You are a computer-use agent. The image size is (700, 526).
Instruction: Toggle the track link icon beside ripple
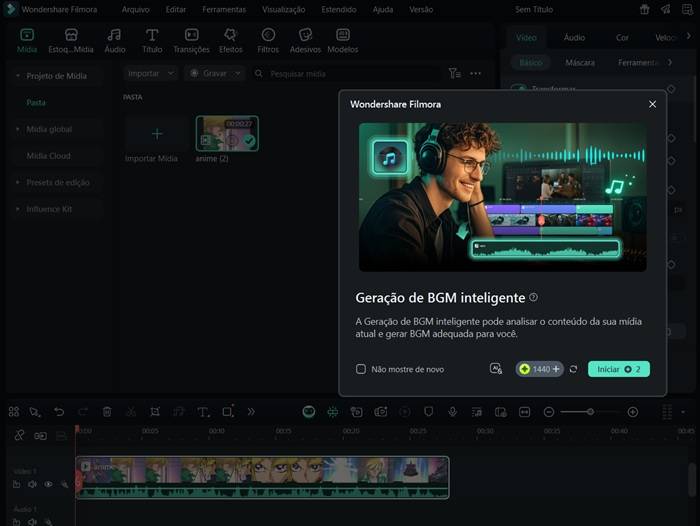40,436
